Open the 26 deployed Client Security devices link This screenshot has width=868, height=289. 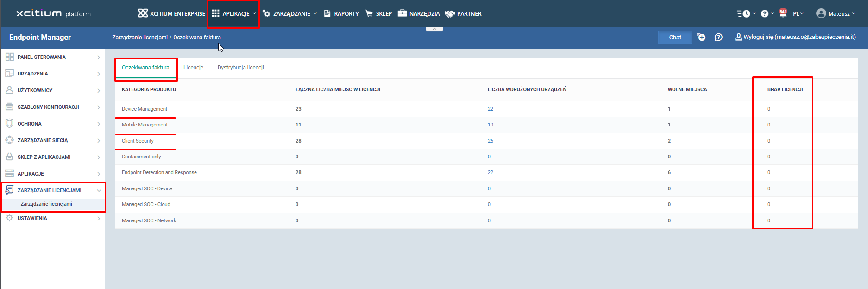pyautogui.click(x=490, y=141)
